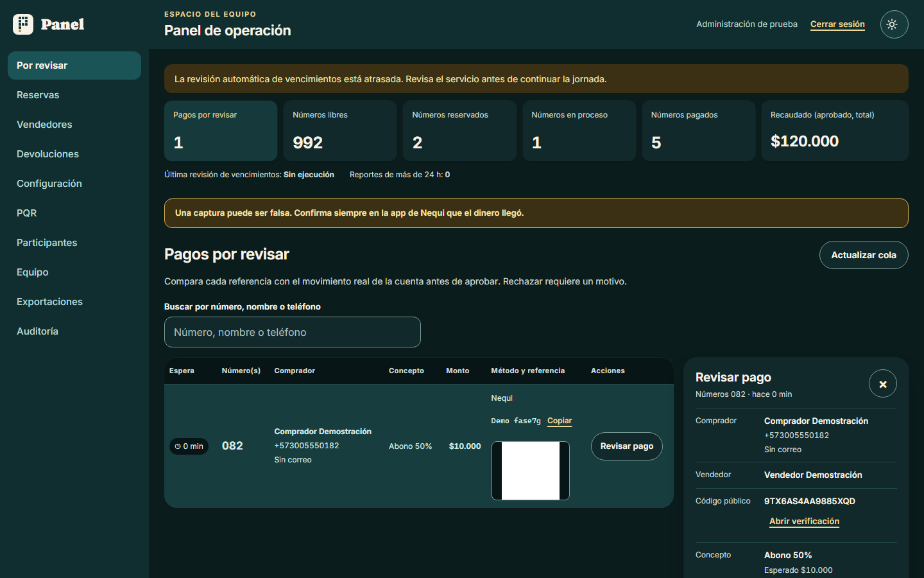Navigate to PQR section

pyautogui.click(x=74, y=213)
